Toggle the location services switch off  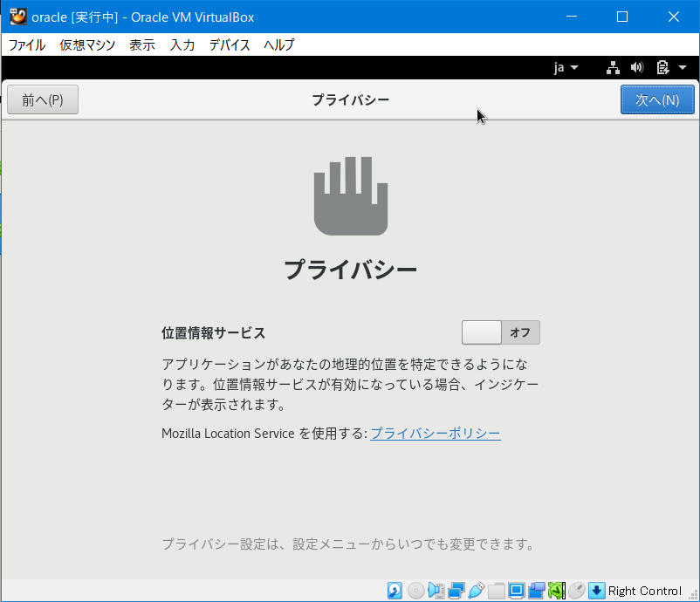pos(500,332)
